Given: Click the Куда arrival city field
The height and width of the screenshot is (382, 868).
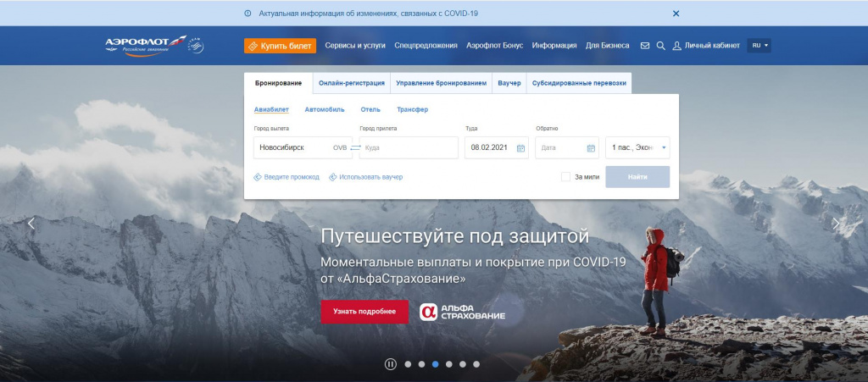Looking at the screenshot, I should coord(409,148).
